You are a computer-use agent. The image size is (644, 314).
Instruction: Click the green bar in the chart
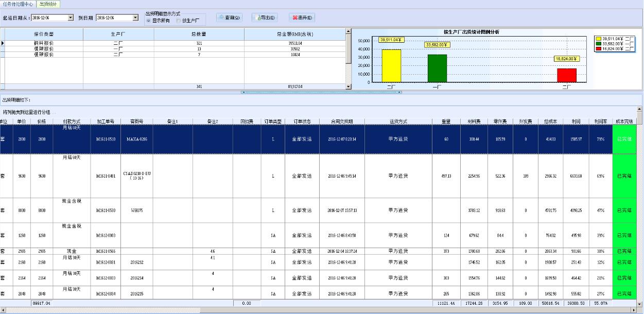click(x=437, y=68)
